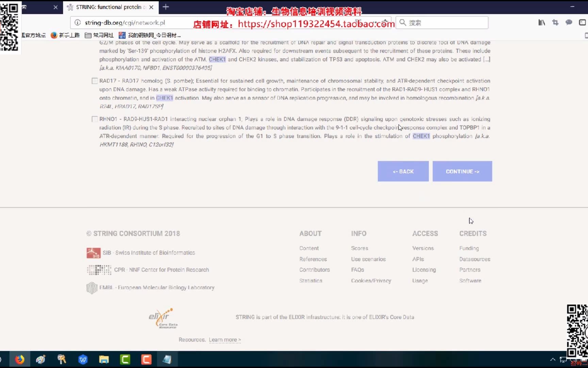Open the Funding link under CREDITS
Image resolution: width=588 pixels, height=368 pixels.
pyautogui.click(x=469, y=248)
